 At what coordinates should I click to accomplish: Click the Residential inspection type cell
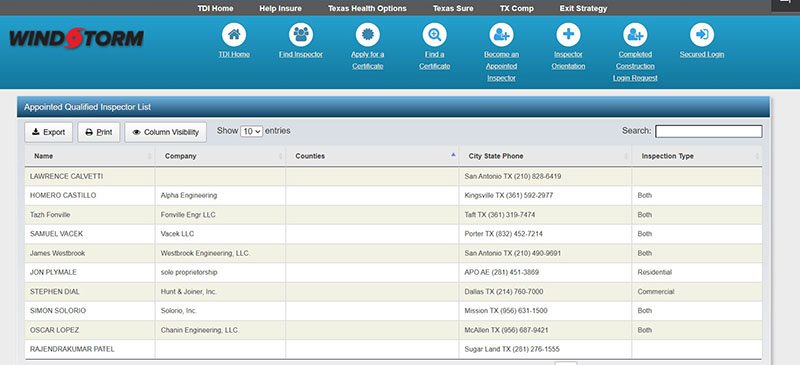pos(697,273)
